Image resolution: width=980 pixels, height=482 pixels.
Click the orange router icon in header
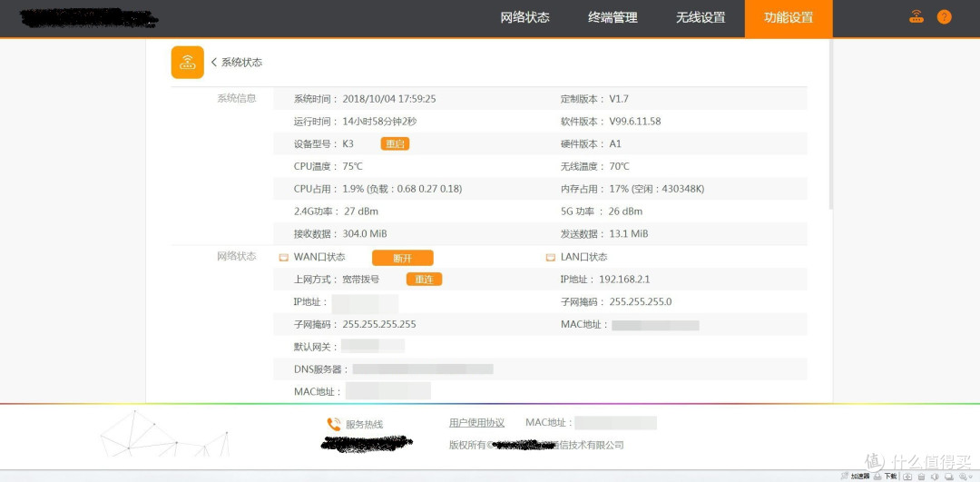point(916,17)
